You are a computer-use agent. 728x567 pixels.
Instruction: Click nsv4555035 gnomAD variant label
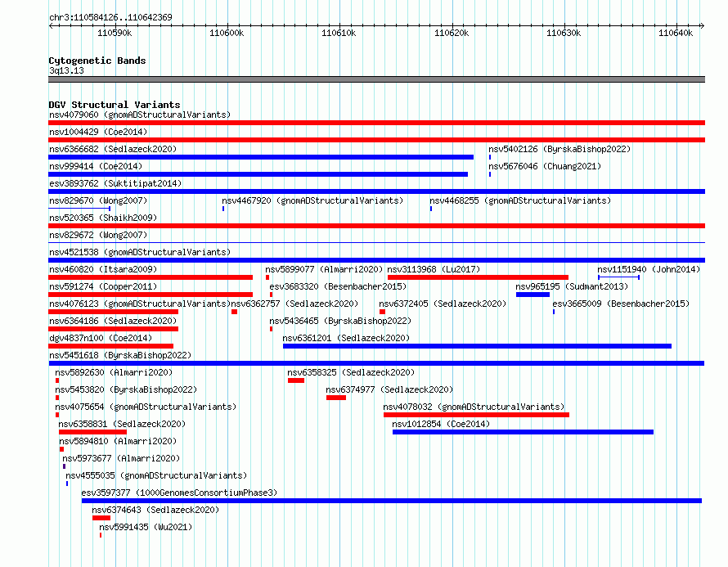coord(156,475)
